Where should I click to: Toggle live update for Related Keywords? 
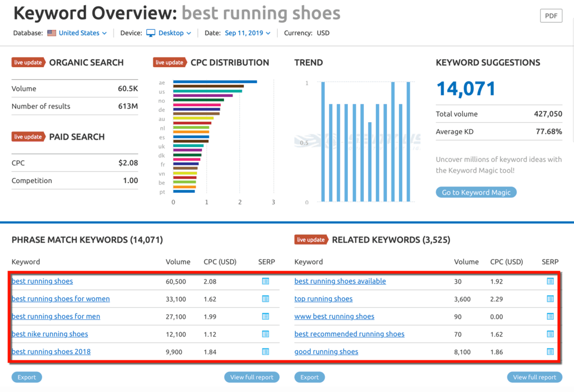311,239
